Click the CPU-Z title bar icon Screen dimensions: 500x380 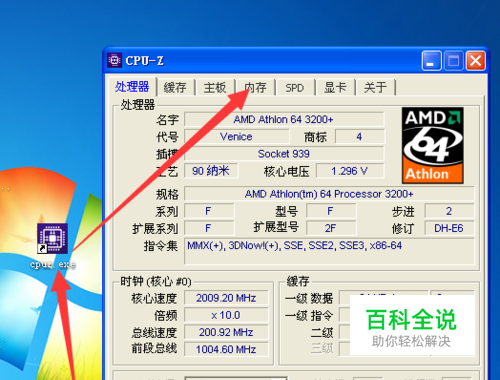click(x=115, y=60)
